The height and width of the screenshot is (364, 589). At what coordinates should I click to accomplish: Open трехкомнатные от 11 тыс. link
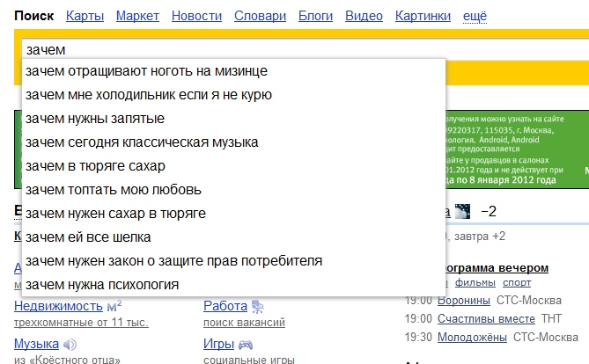click(81, 323)
